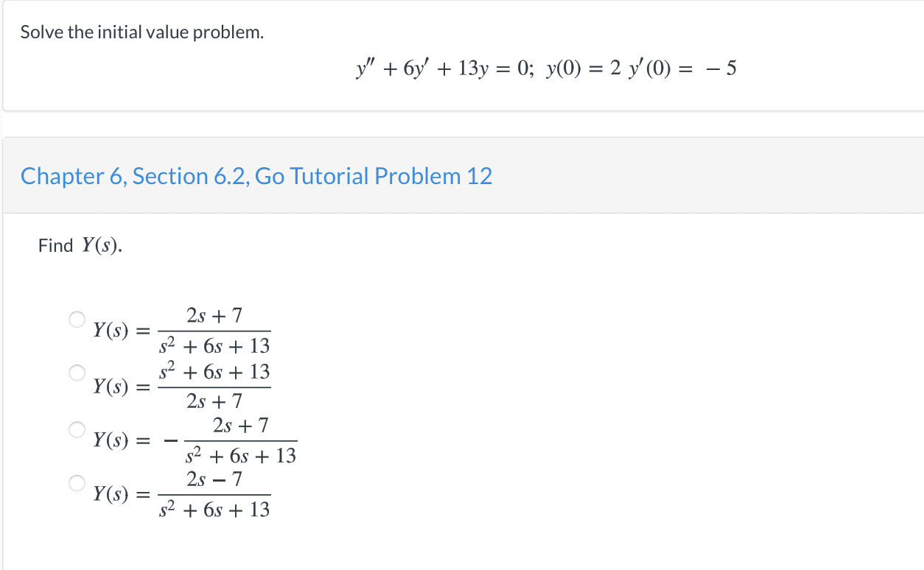Select the answer Y(s) = (s²+6s+13)/(2s+7)

point(76,372)
